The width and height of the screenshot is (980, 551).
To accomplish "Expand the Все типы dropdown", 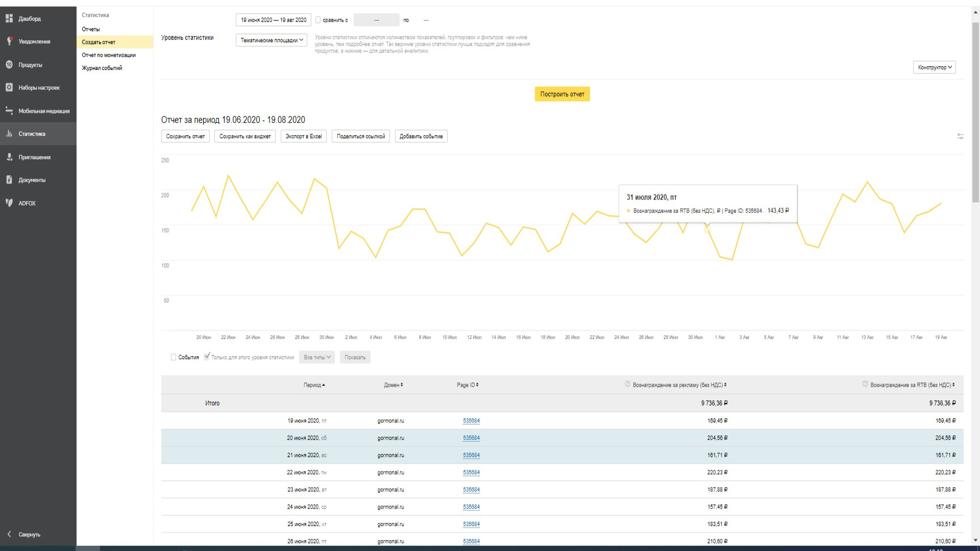I will (x=317, y=357).
